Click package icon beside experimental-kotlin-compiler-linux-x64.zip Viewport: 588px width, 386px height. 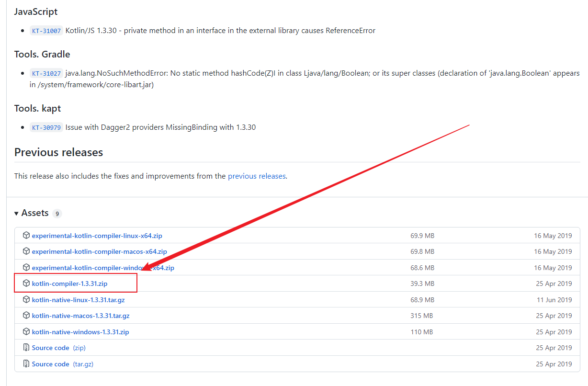26,236
